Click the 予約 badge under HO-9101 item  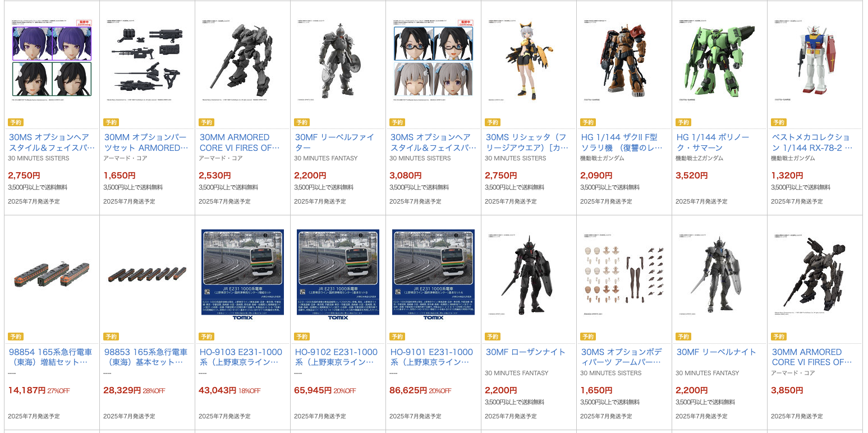tap(397, 337)
